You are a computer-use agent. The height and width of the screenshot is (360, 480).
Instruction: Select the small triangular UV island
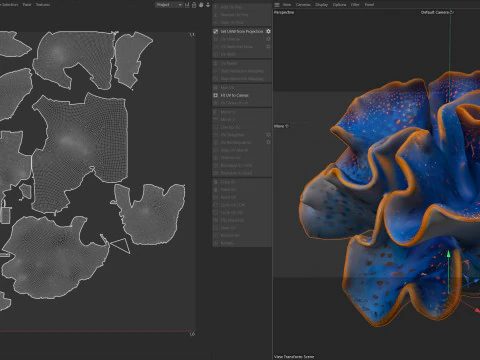tap(121, 246)
